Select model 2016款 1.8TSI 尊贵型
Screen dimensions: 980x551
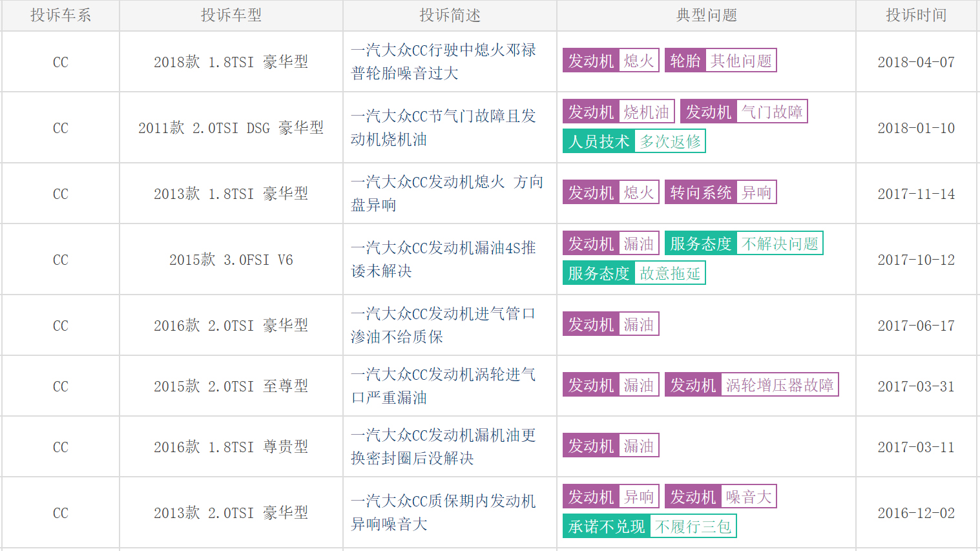click(231, 447)
